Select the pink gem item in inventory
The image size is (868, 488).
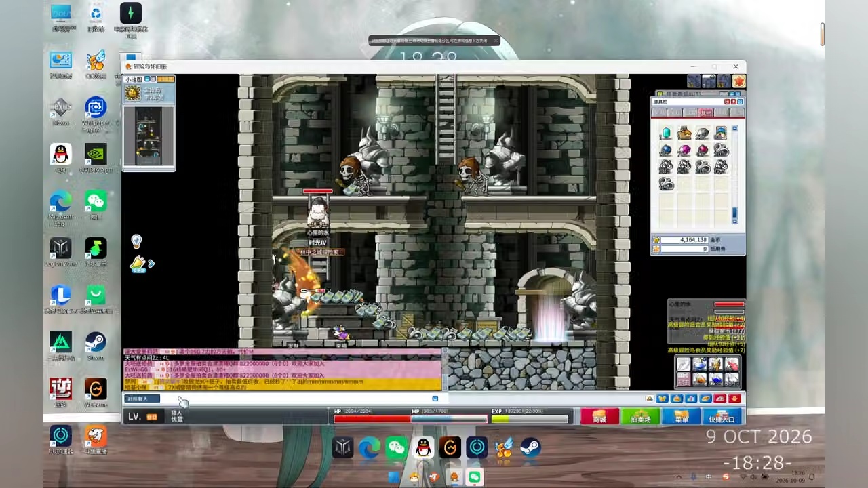tap(684, 150)
